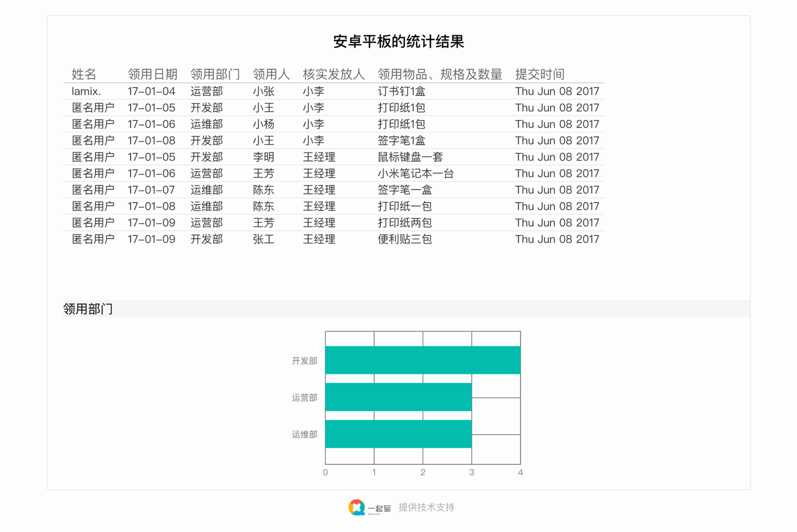The image size is (797, 532).
Task: Click the 打印纸一包 item cell
Action: coord(405,206)
